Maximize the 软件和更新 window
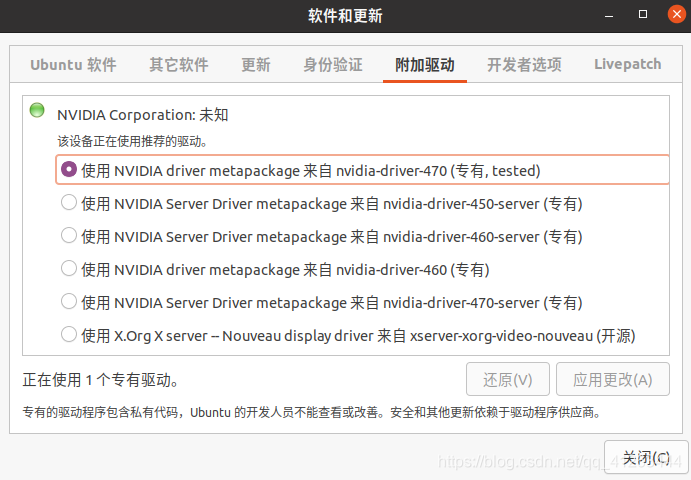691x480 pixels. tap(643, 15)
